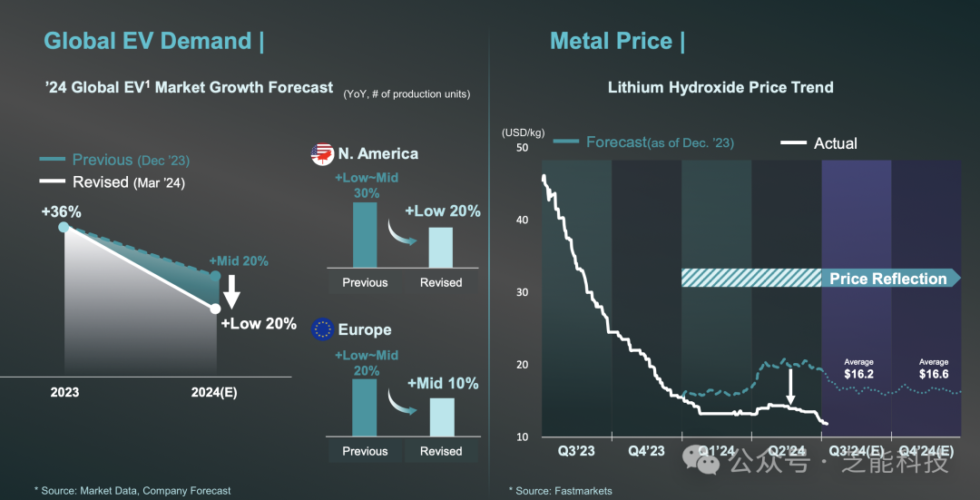Click the Global EV Demand heading
The width and height of the screenshot is (980, 500).
pos(147,41)
